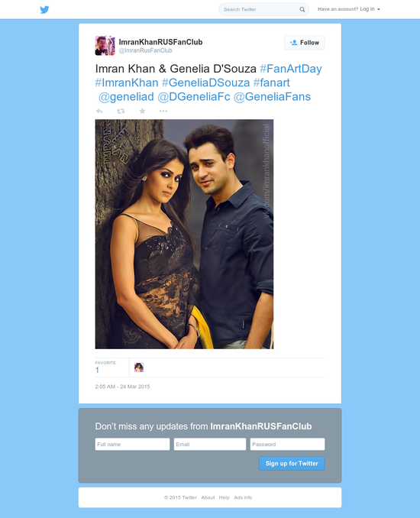This screenshot has height=518, width=420.
Task: Click the search magnifier icon
Action: point(302,10)
